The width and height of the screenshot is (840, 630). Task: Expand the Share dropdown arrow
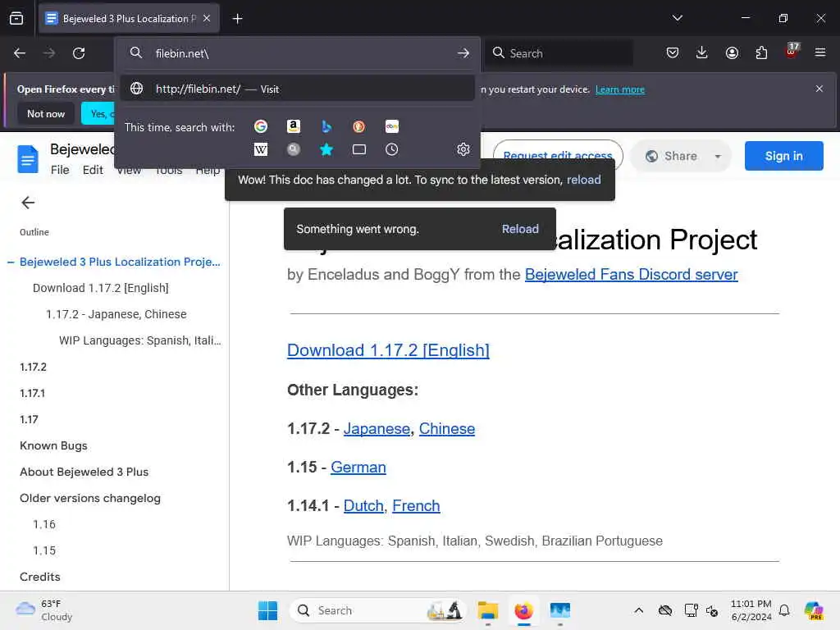(x=718, y=157)
